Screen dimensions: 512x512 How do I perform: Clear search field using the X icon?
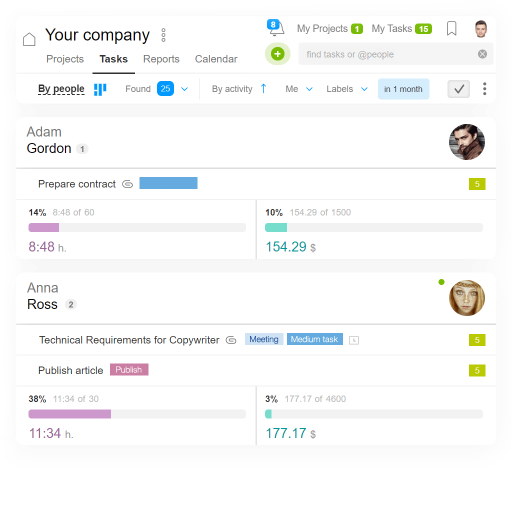(482, 54)
